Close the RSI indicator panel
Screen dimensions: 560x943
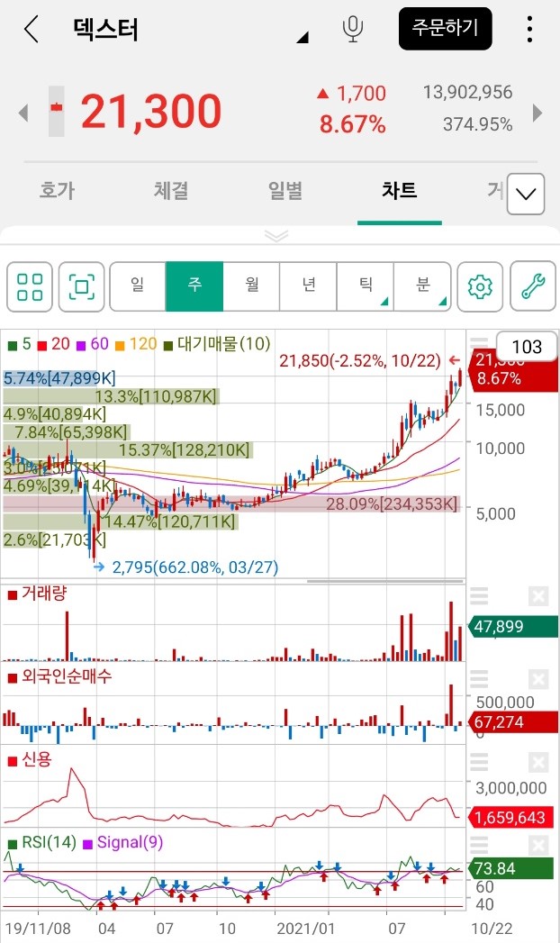tap(537, 846)
